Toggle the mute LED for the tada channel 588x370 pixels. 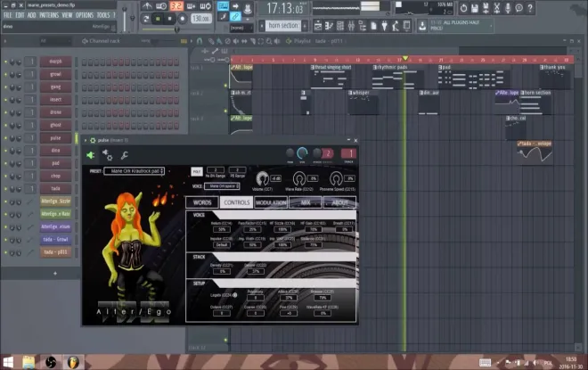[5, 189]
